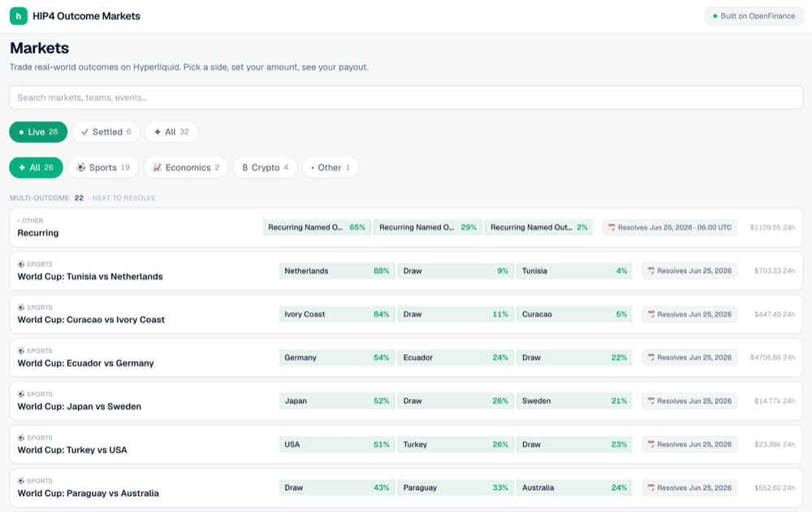The height and width of the screenshot is (512, 812).
Task: Switch to the Settled 6 filter
Action: coord(106,132)
